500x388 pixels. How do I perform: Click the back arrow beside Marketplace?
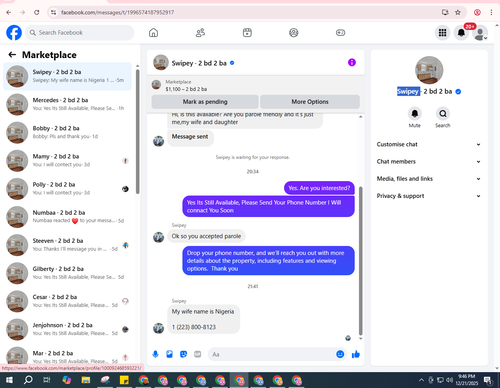pyautogui.click(x=12, y=55)
